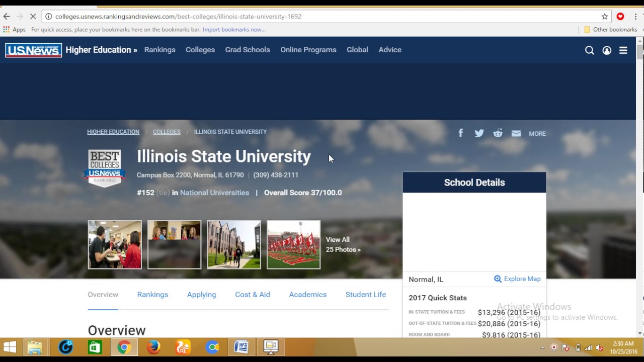Open the red shield extension icon

pos(620,16)
